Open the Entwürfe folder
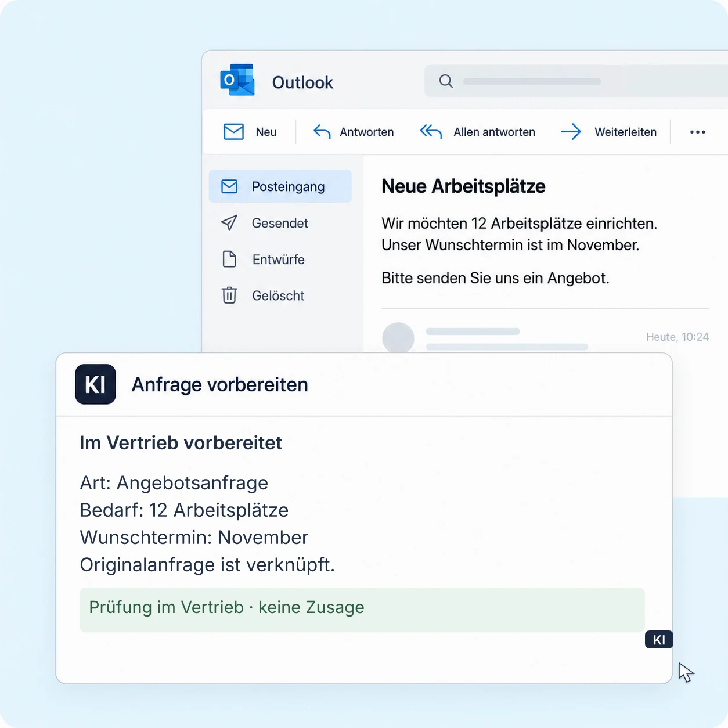The width and height of the screenshot is (728, 728). coord(279,260)
